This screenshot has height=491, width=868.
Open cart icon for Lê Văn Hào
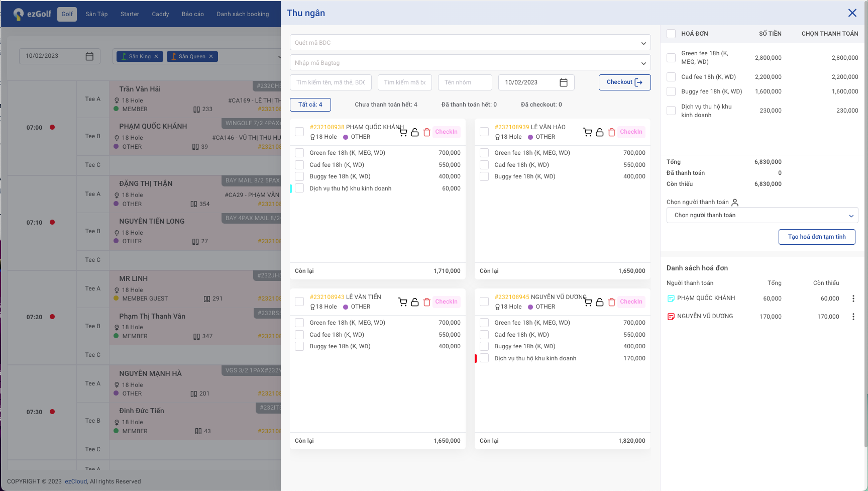click(588, 132)
